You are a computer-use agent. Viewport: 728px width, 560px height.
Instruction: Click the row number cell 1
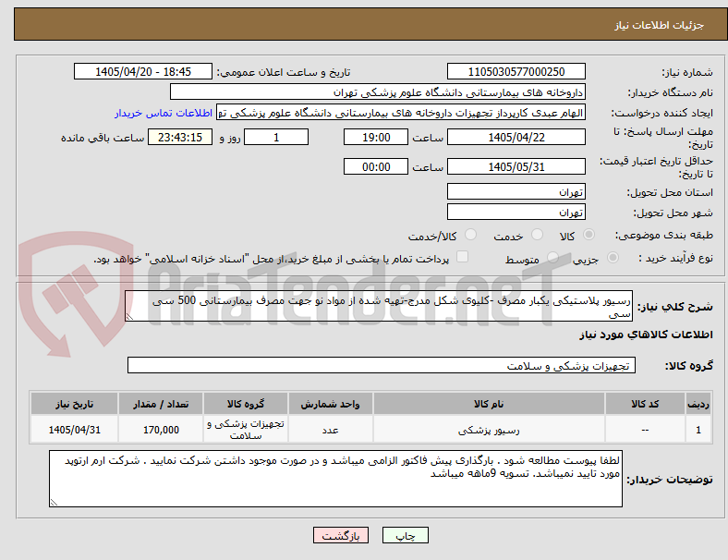click(698, 430)
